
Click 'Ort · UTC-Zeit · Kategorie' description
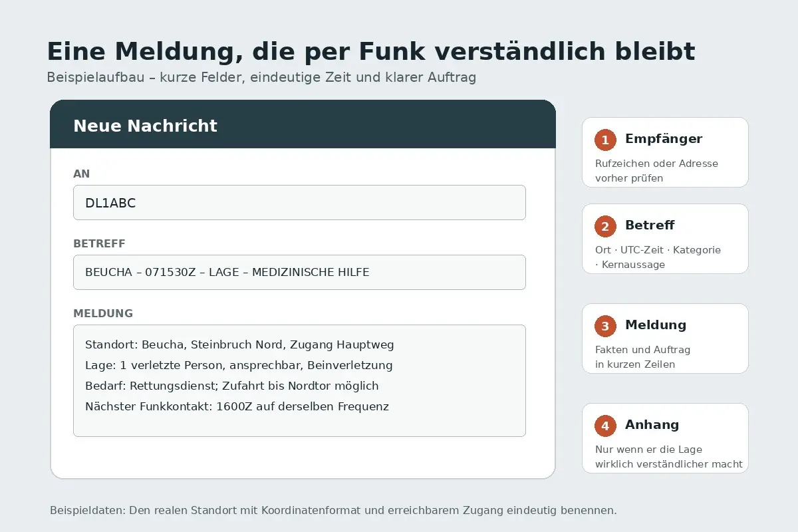click(658, 257)
